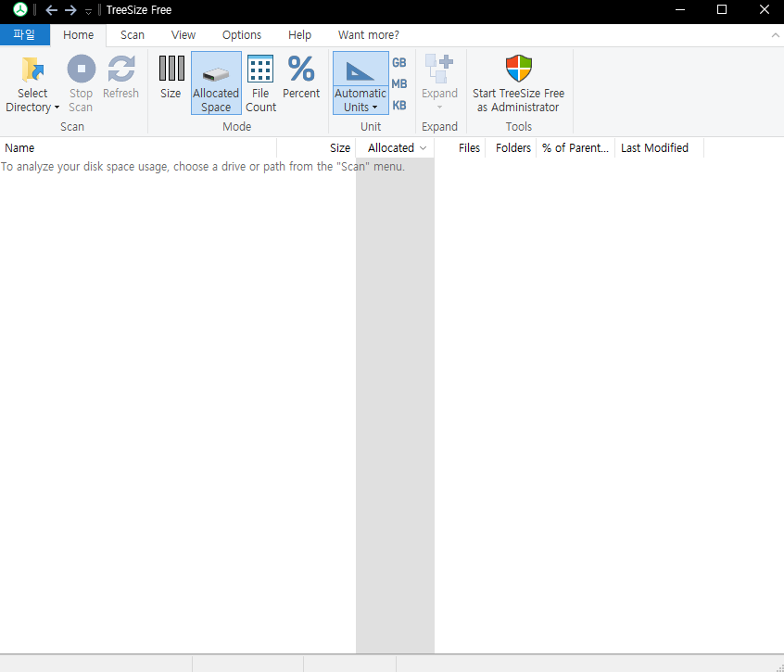Refresh the scan results

(121, 77)
